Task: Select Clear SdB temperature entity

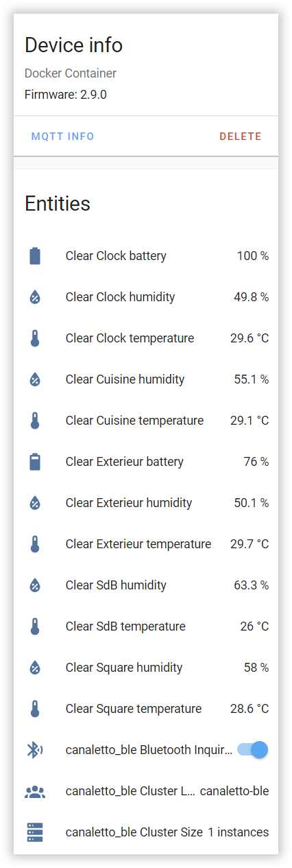Action: pyautogui.click(x=146, y=626)
